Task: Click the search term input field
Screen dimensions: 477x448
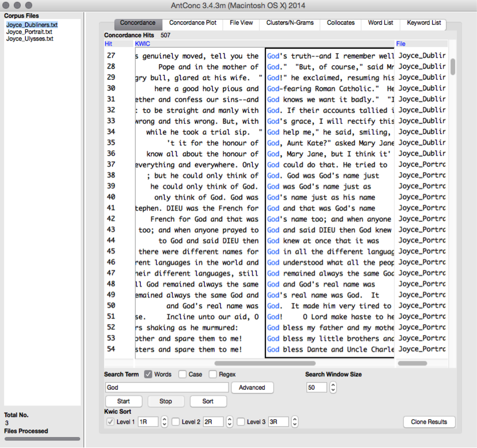Action: click(167, 387)
